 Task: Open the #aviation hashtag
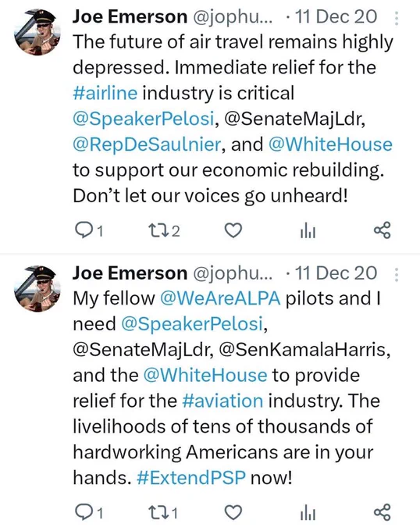point(222,401)
